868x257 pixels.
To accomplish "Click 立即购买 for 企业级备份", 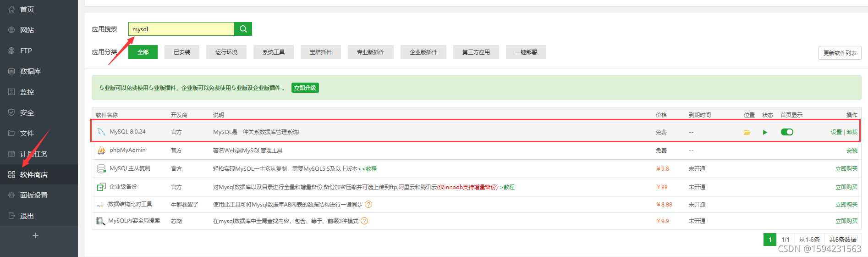I will tap(846, 187).
